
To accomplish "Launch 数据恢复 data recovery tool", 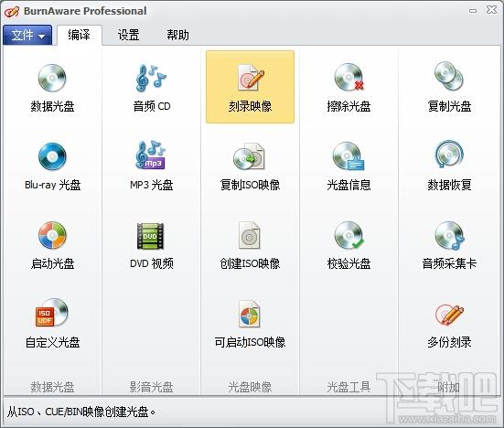I will click(x=449, y=166).
